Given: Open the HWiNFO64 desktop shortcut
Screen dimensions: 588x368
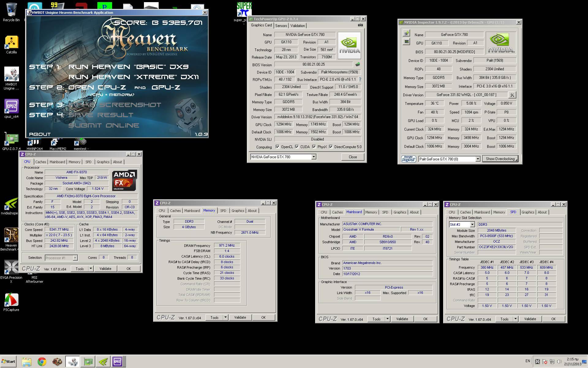Looking at the screenshot, I should [x=34, y=144].
